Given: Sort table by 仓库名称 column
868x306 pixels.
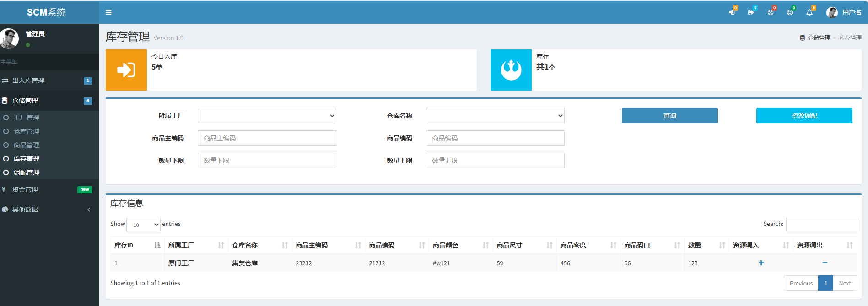Looking at the screenshot, I should click(x=260, y=245).
